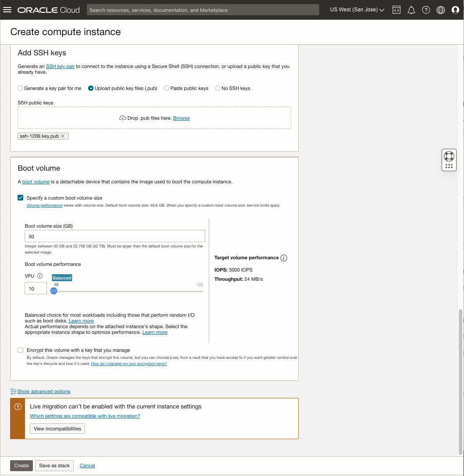Enable Encrypt this volume with a managed key
The image size is (464, 476).
(x=20, y=350)
